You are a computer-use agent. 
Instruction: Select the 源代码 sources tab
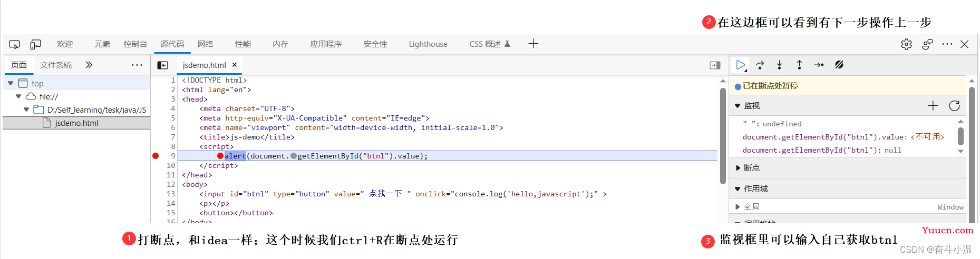[172, 44]
